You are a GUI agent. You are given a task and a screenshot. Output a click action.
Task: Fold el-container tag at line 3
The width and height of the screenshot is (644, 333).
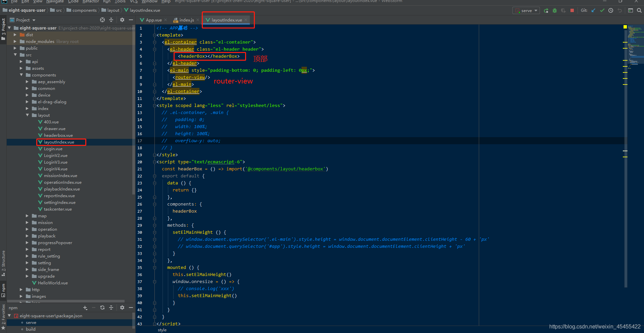(x=154, y=42)
